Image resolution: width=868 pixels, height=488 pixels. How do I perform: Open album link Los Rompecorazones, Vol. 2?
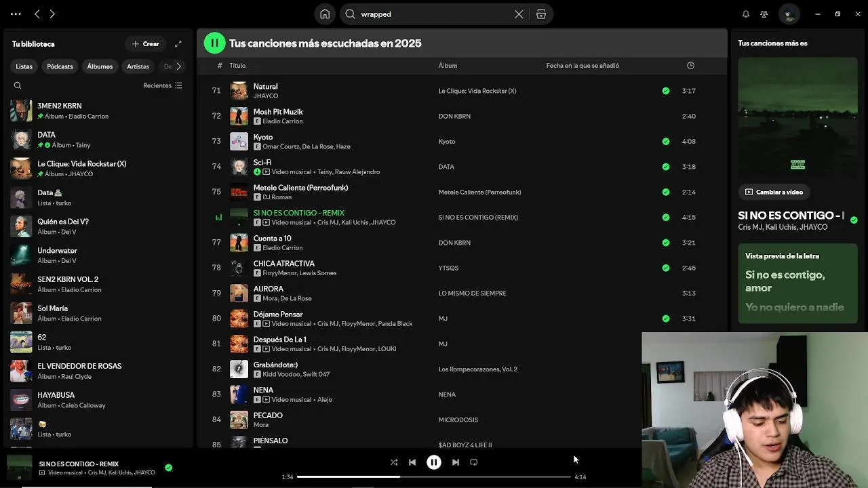[477, 369]
